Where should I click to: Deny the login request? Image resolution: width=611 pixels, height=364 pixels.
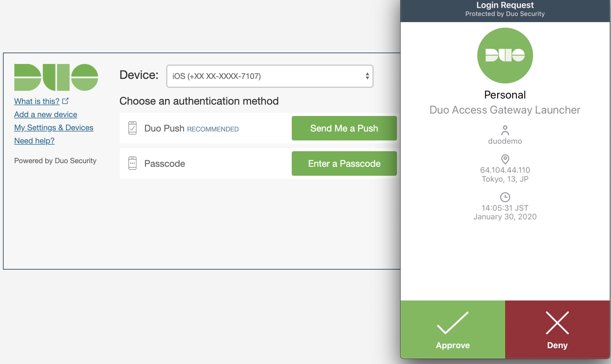[x=557, y=329]
